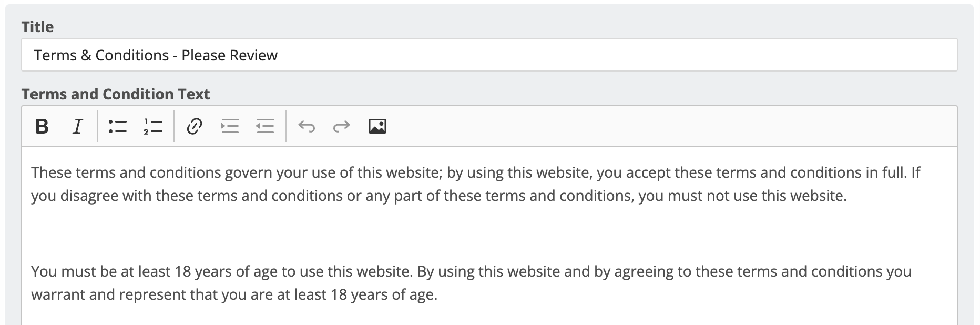Place cursor in the first terms paragraph

(x=476, y=184)
